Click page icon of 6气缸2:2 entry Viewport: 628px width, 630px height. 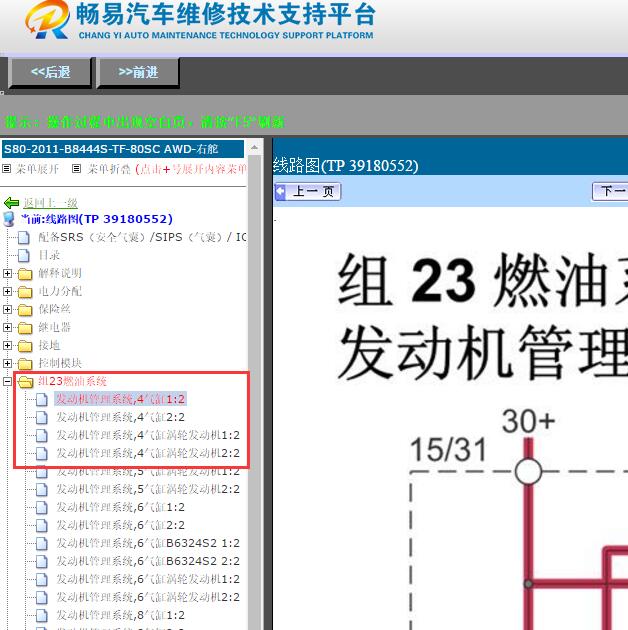(x=41, y=526)
